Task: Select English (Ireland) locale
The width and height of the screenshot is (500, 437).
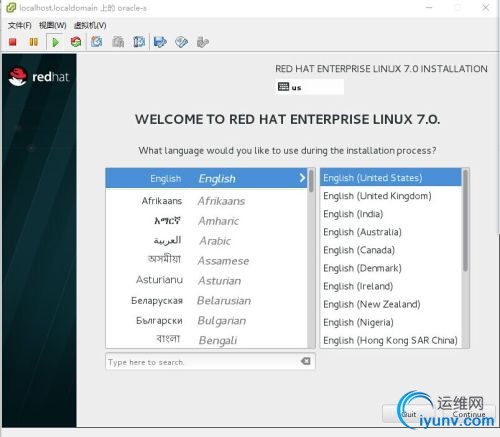Action: coord(391,286)
